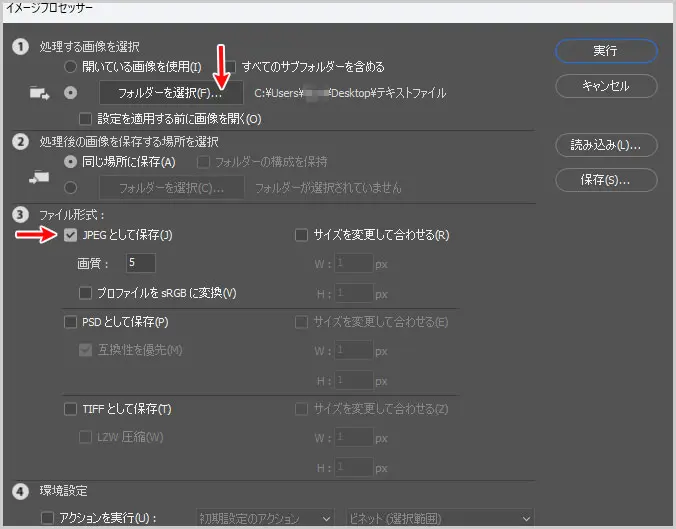Toggle LZW 圧縮(W) checkbox
Image resolution: width=676 pixels, height=529 pixels.
(x=85, y=437)
